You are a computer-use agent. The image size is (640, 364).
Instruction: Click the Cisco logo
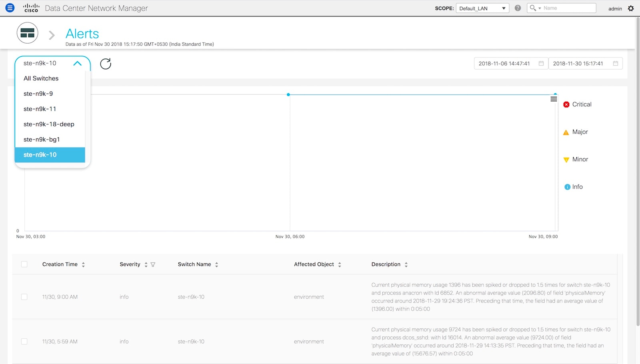pyautogui.click(x=31, y=8)
